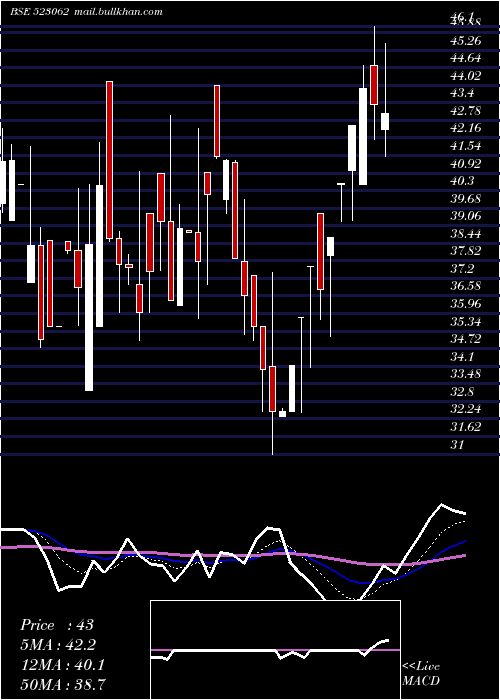Click the 40.3 price axis label
Screen dimensions: 500x700
click(462, 181)
